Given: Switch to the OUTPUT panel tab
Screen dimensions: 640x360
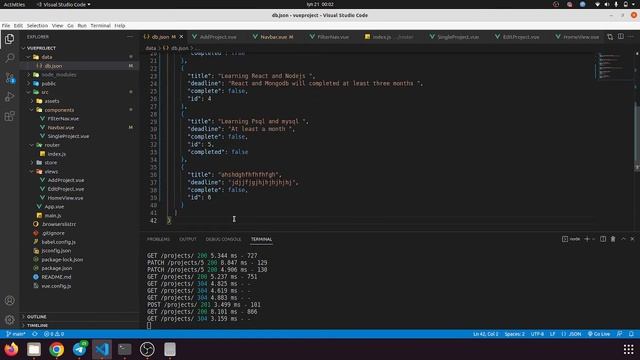Looking at the screenshot, I should [x=188, y=239].
